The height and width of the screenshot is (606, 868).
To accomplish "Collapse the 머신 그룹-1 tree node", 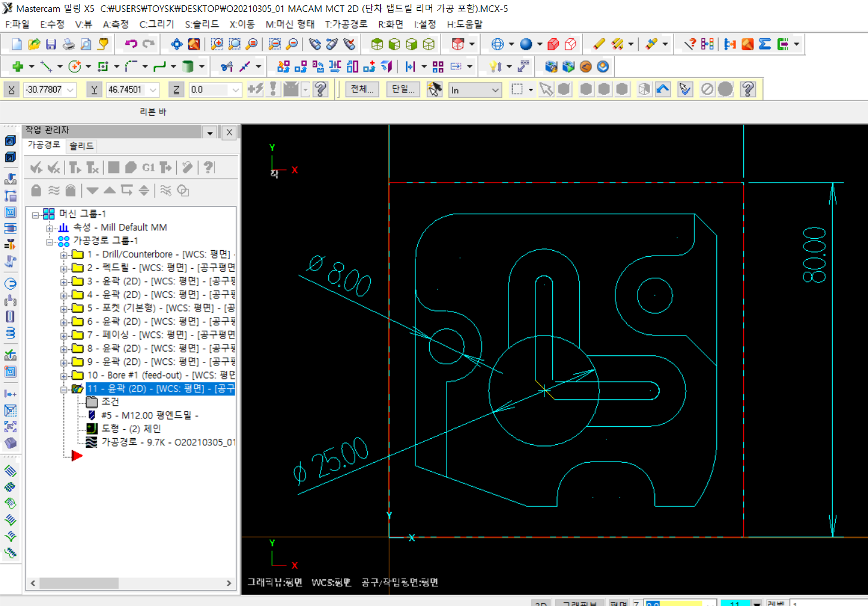I will click(x=36, y=215).
